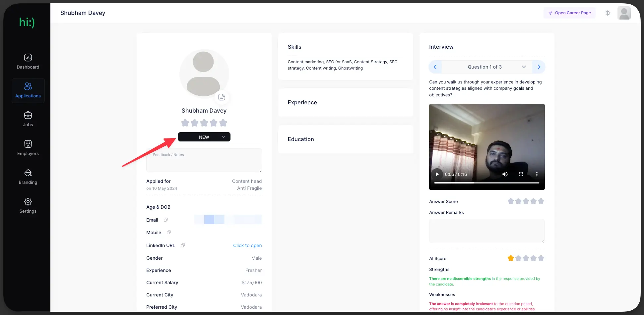Copy the LinkedIn URL with its icon

pyautogui.click(x=183, y=245)
